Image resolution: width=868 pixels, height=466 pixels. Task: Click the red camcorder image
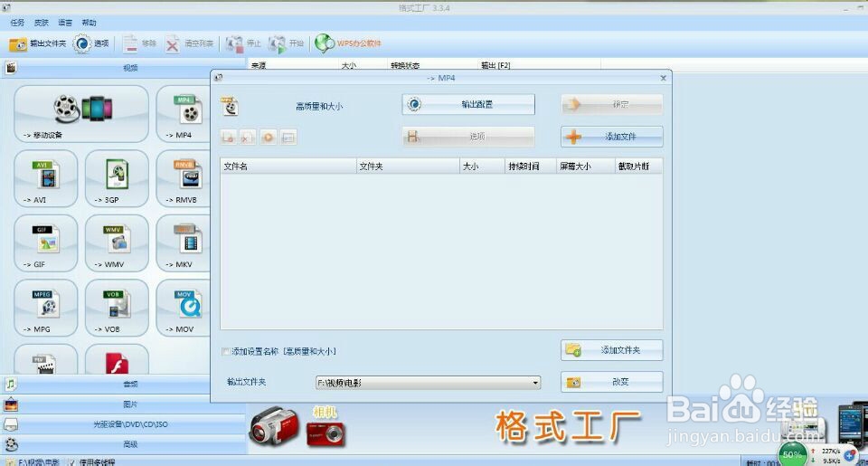pos(274,427)
